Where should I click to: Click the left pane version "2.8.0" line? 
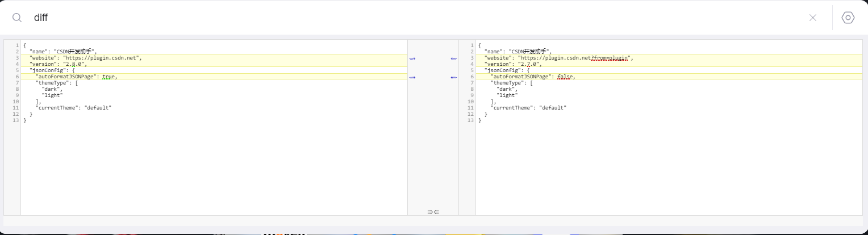(x=58, y=64)
